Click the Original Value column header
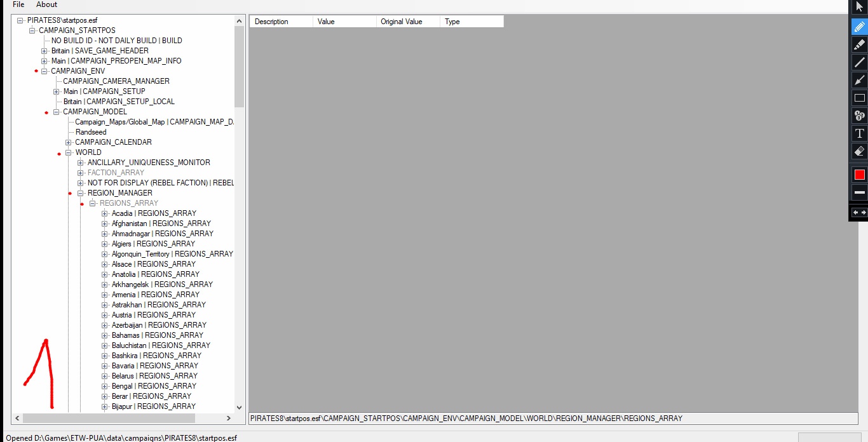The height and width of the screenshot is (442, 868). pos(401,22)
